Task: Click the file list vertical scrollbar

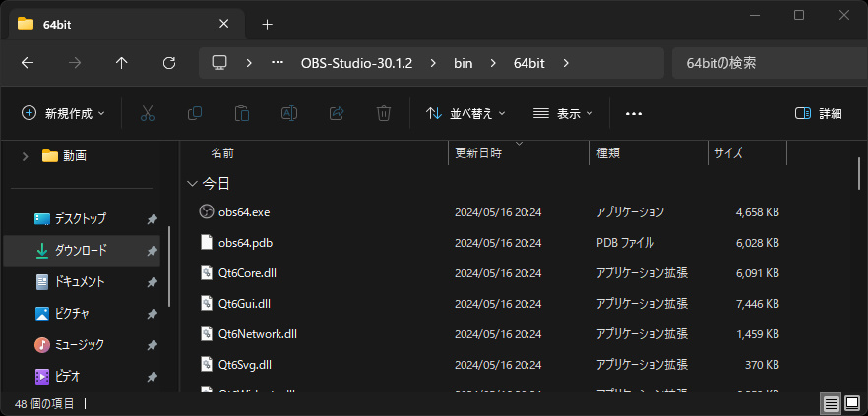Action: pos(860,174)
